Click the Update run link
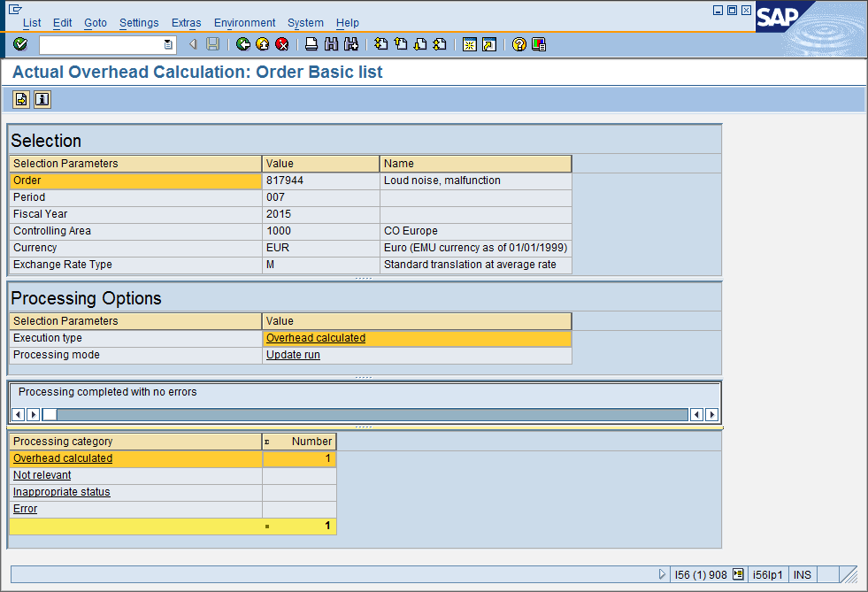868x592 pixels. pos(293,355)
